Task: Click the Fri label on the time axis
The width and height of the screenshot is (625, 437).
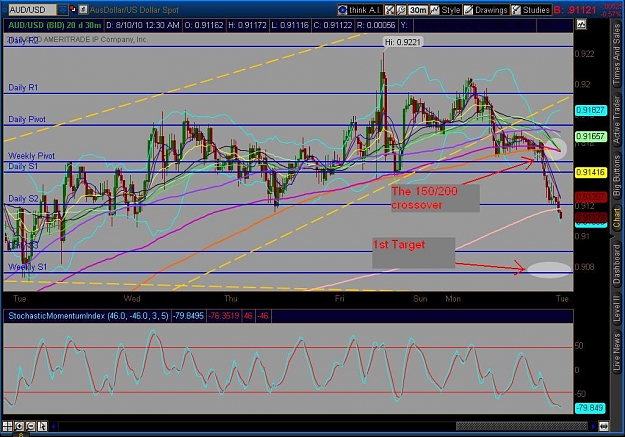Action: 340,299
